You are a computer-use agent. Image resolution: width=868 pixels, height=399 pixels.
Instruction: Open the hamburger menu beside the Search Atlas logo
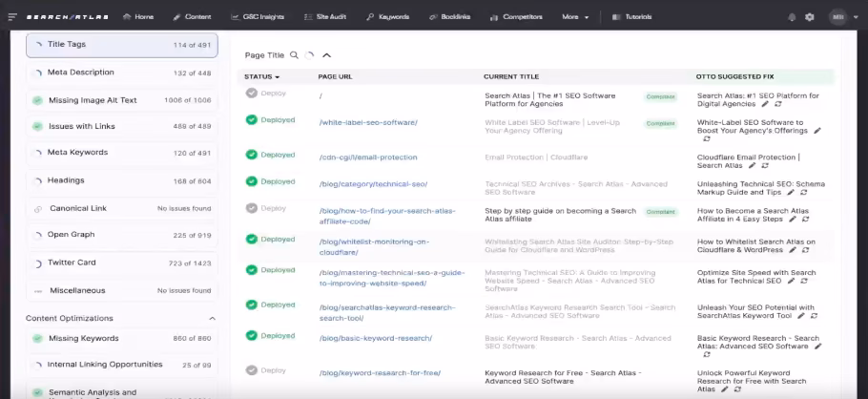click(12, 16)
